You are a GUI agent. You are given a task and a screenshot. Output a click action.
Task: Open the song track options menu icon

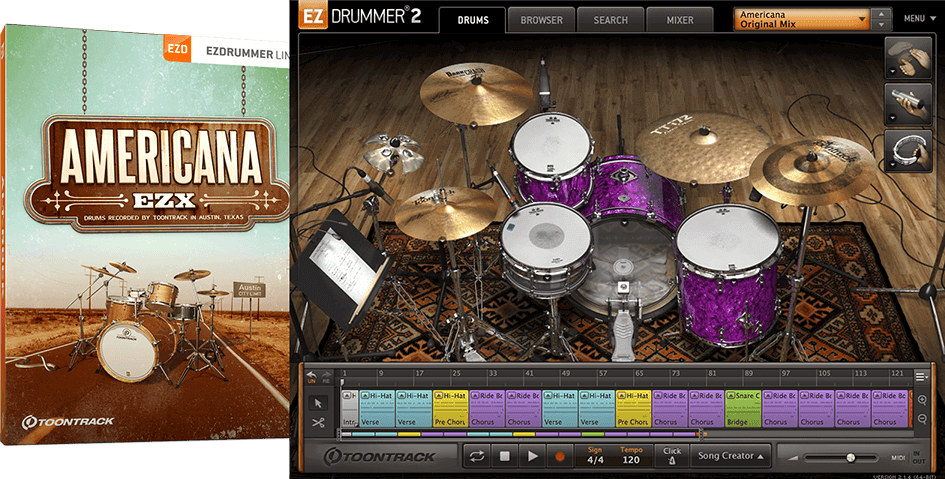pyautogui.click(x=921, y=377)
